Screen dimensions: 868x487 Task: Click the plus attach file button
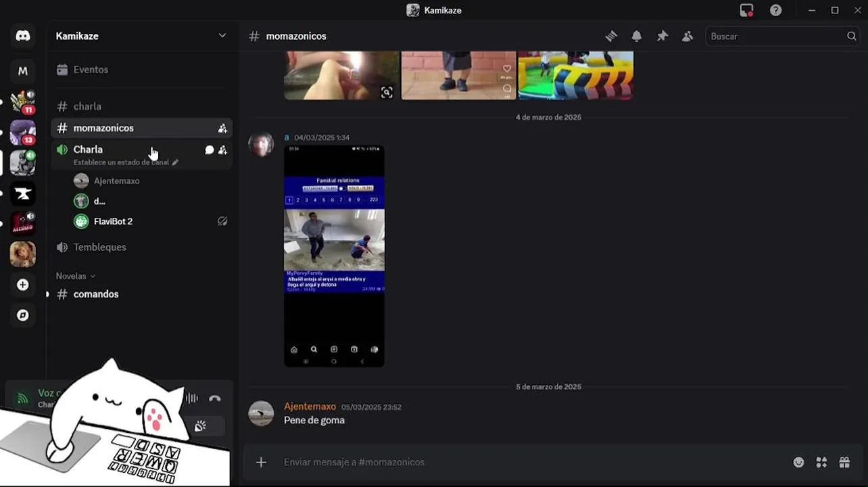tap(261, 463)
